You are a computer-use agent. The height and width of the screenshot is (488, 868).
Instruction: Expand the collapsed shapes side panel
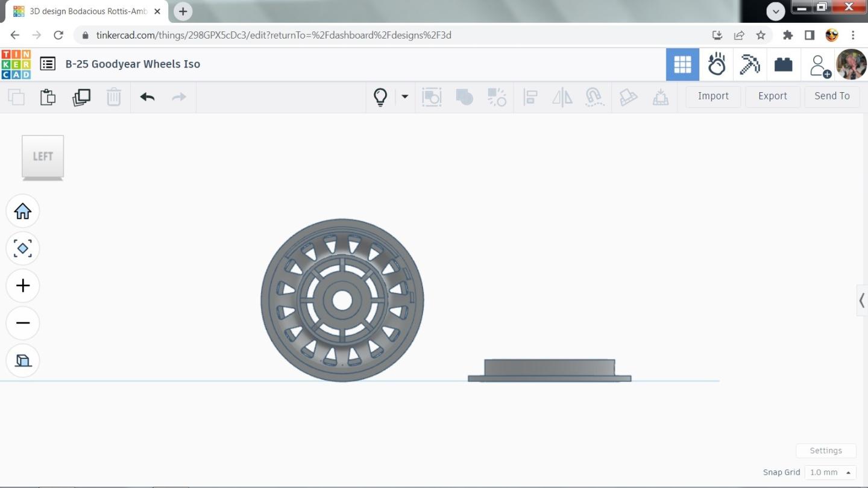862,300
